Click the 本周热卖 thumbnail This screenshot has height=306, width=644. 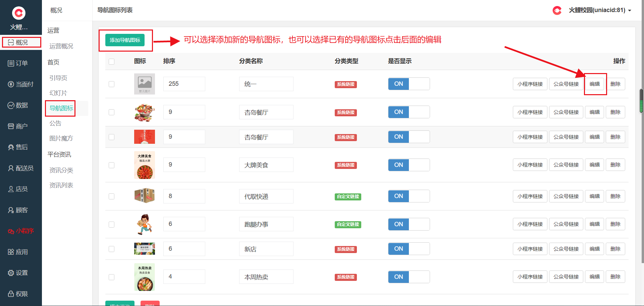tap(145, 277)
